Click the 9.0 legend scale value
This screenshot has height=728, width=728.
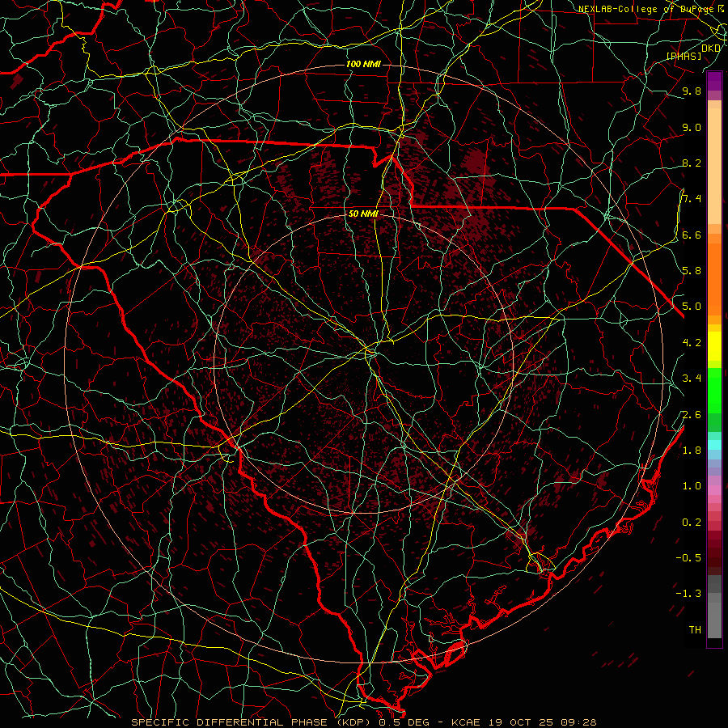[x=692, y=127]
